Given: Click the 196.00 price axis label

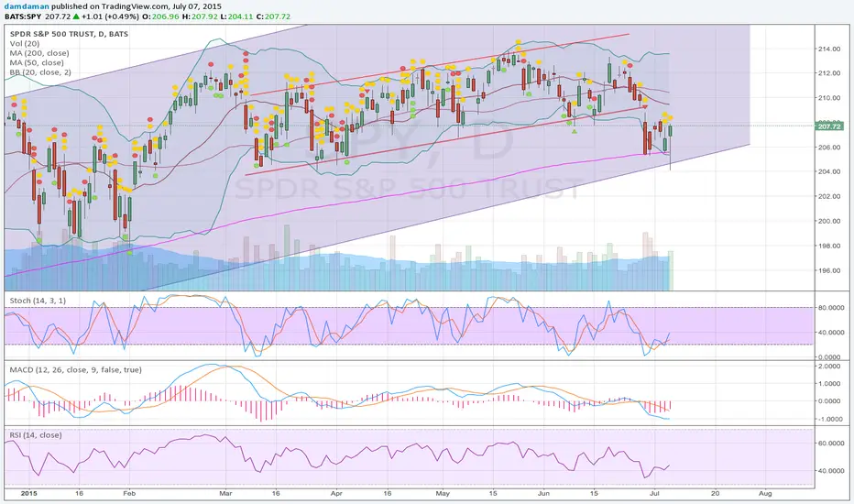Looking at the screenshot, I should (829, 270).
